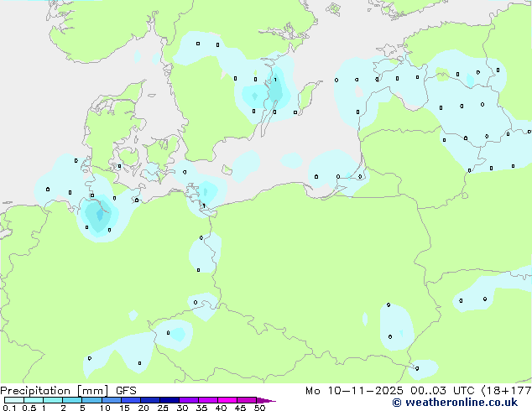Click the 25 to 30 mm legend swatch
Viewport: 532px width, 411px height.
click(169, 400)
